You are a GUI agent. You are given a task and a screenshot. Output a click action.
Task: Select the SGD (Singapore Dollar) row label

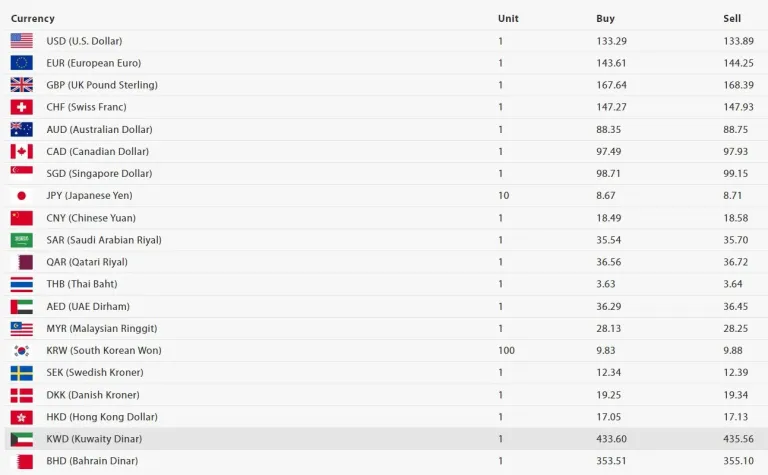point(97,174)
